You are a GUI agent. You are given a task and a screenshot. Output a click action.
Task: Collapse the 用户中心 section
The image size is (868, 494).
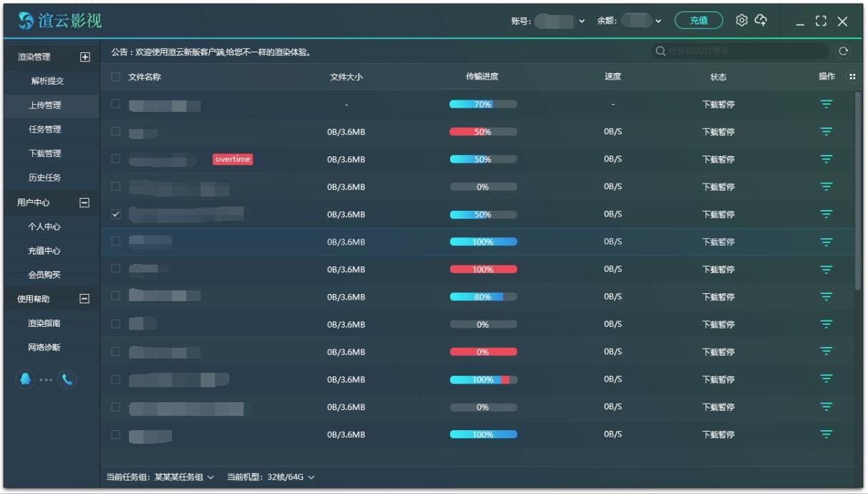85,202
